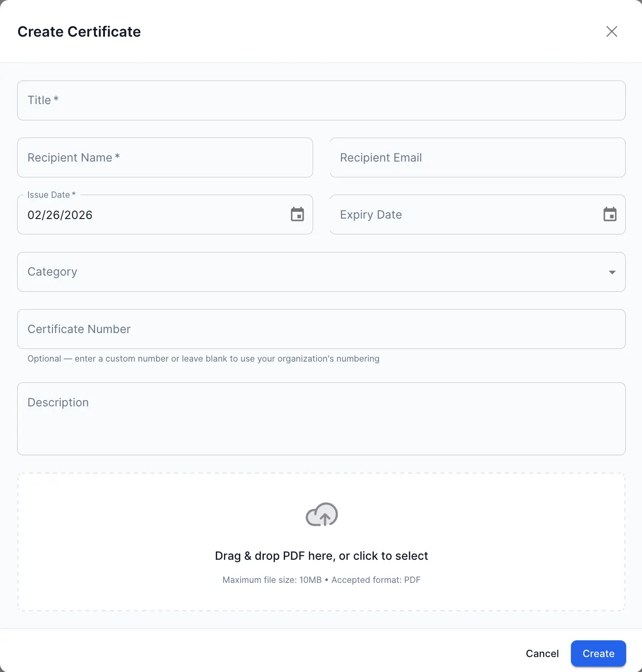Click the maximum file size note
Viewport: 642px width, 672px height.
point(321,580)
